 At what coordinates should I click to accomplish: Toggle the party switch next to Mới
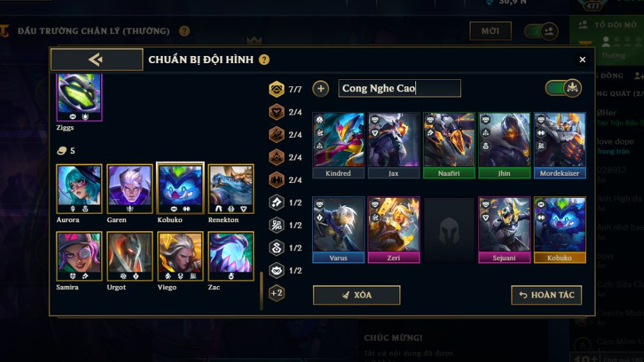tap(541, 31)
